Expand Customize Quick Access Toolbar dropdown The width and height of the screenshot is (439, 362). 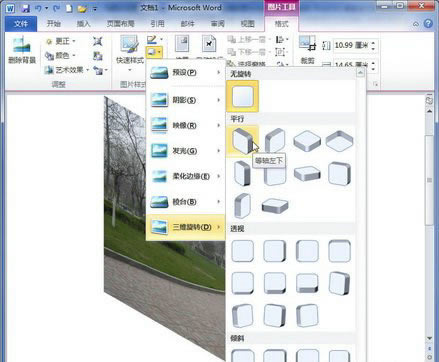(95, 9)
